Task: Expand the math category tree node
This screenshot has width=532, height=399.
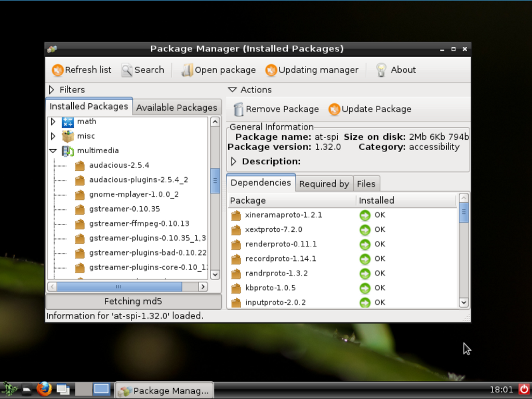Action: click(x=54, y=122)
